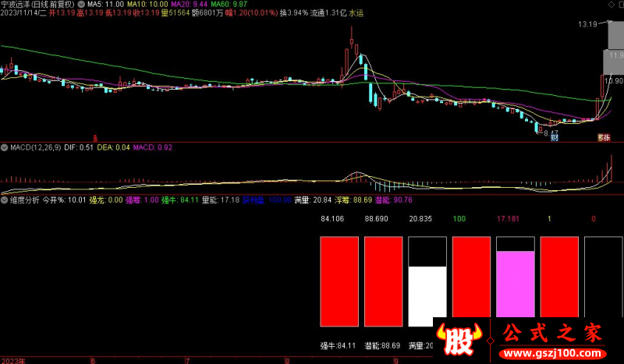Click the 低13.19 low price
The width and height of the screenshot is (624, 364).
(x=119, y=13)
